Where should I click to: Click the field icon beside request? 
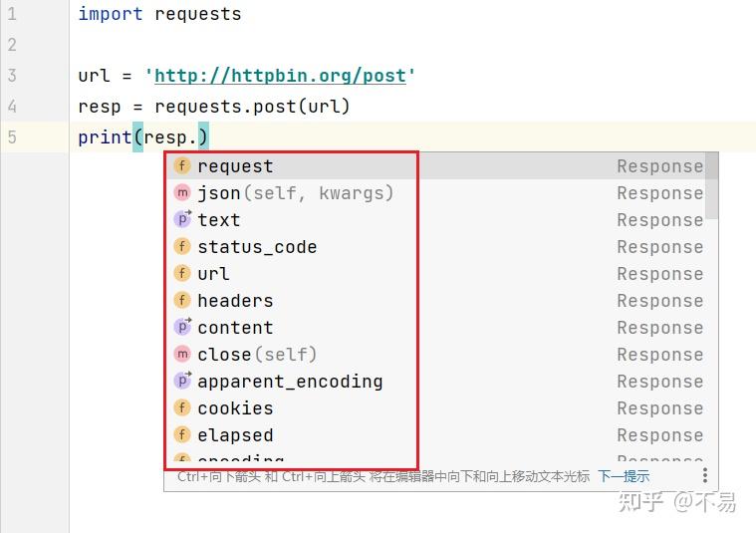[x=182, y=166]
